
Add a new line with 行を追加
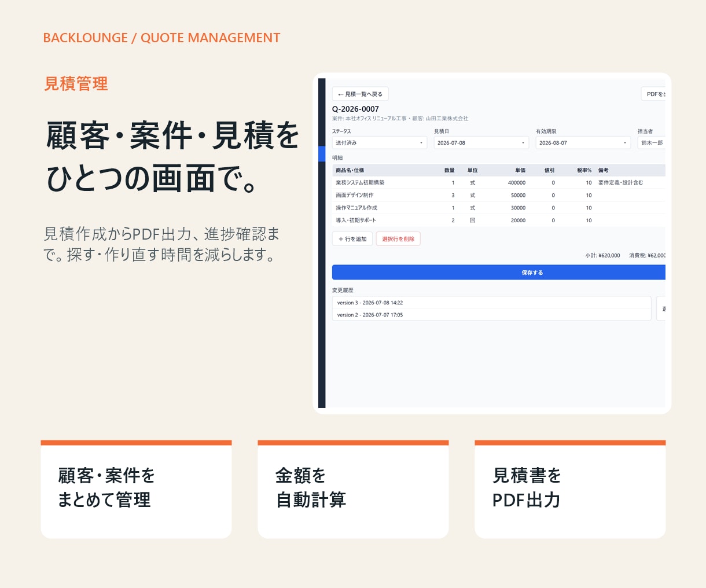click(352, 239)
